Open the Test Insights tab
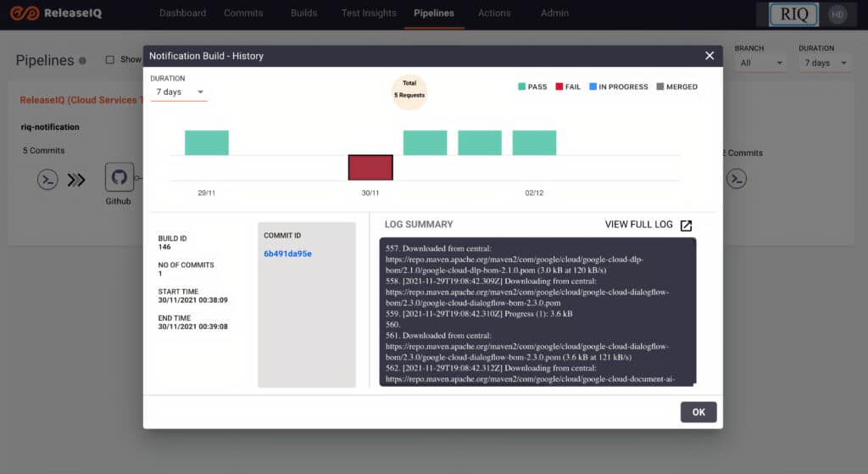 point(369,13)
